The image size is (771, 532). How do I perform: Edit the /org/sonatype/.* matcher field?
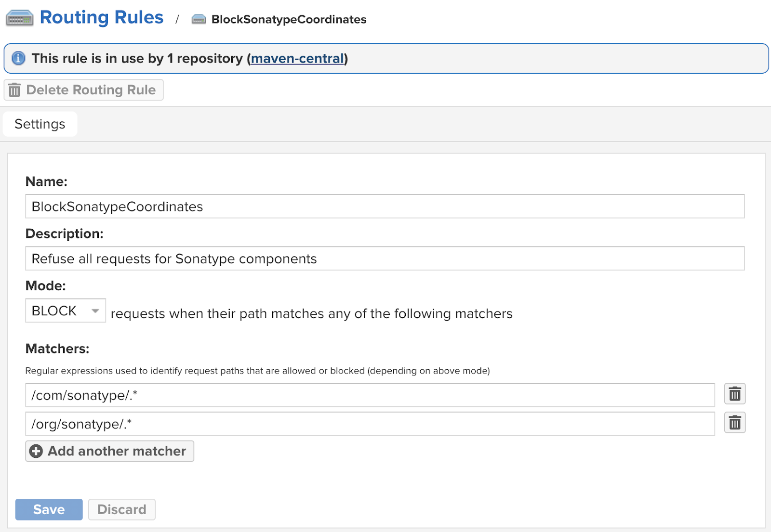tap(370, 424)
